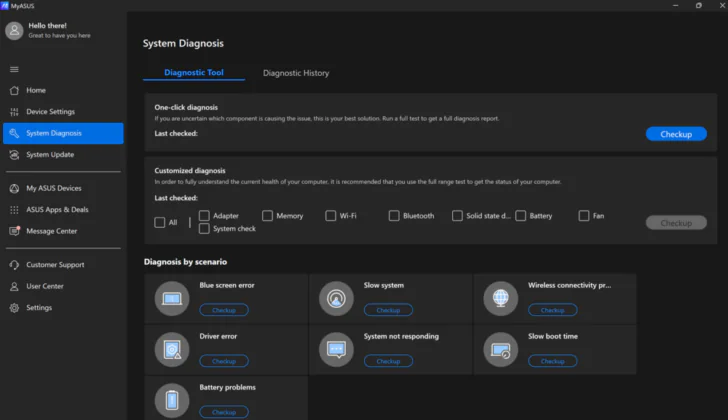Click the Battery problems battery icon
The width and height of the screenshot is (728, 420).
(x=172, y=400)
